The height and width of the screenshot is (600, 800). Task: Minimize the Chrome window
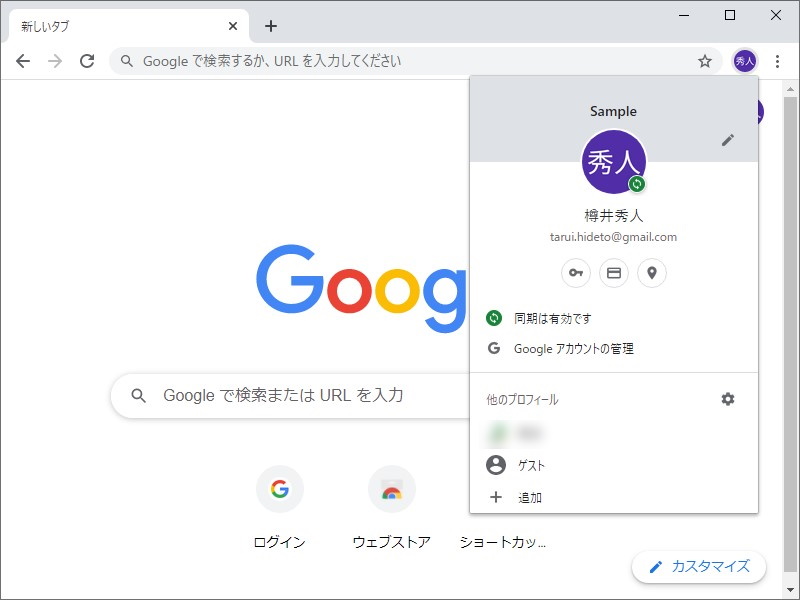pos(684,15)
